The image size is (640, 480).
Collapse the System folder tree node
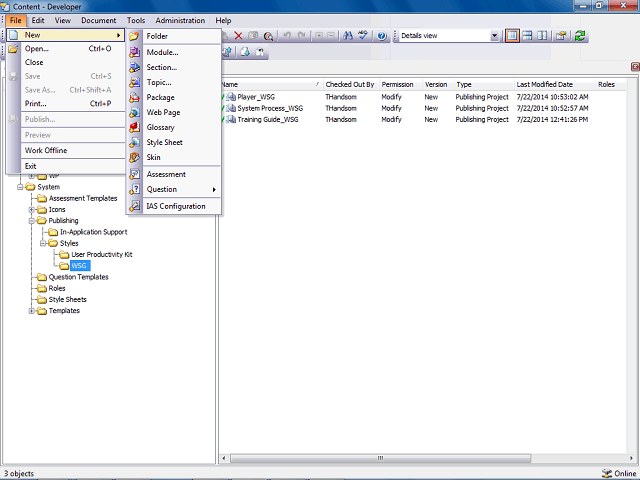20,187
